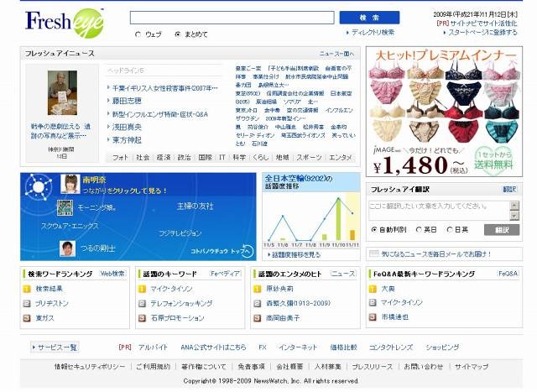Click the blue 検索 search button
The height and width of the screenshot is (392, 537).
[369, 18]
